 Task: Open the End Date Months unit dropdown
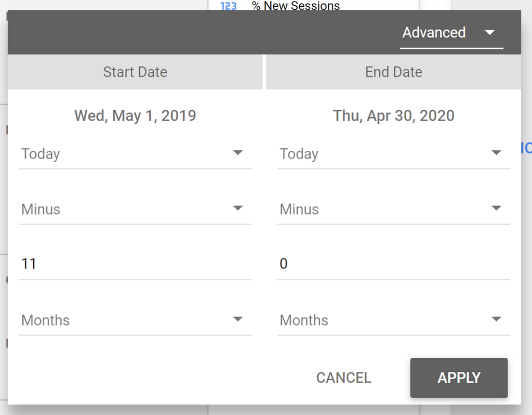click(394, 320)
